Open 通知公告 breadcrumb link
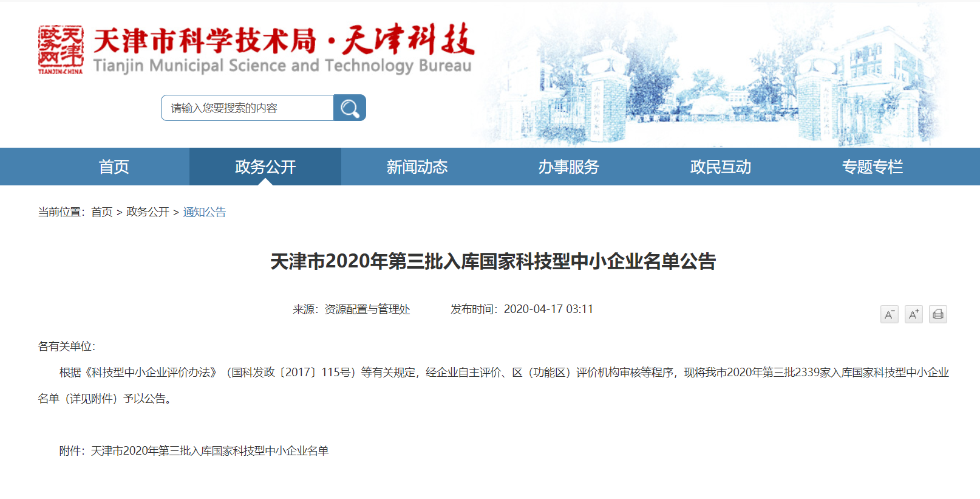 click(x=205, y=212)
